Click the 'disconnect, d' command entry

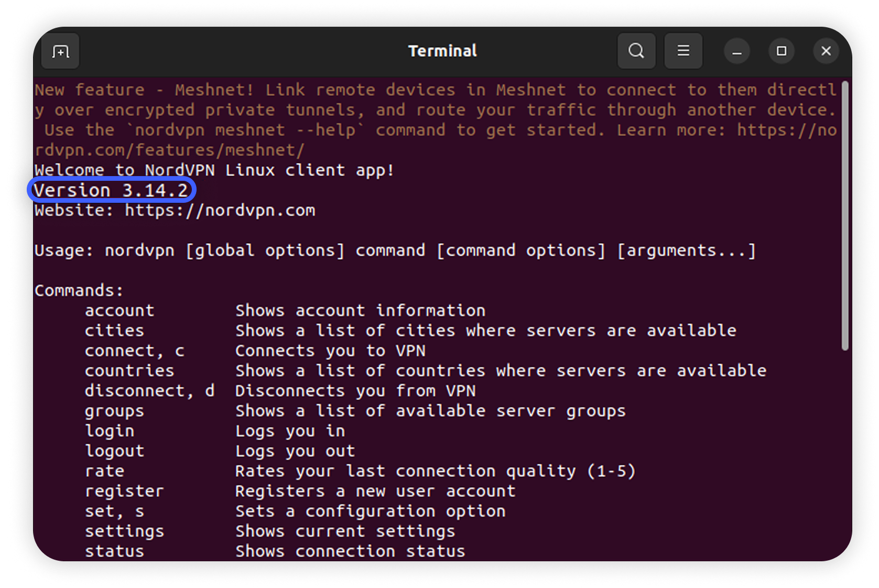(149, 391)
